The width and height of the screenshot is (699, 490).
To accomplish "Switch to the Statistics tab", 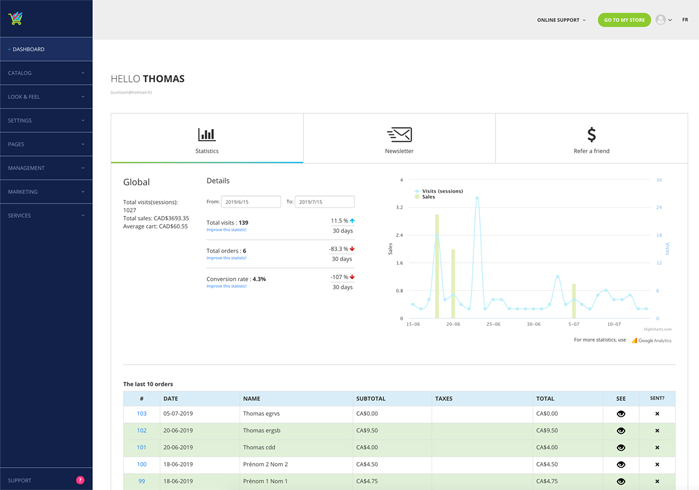I will tap(207, 138).
